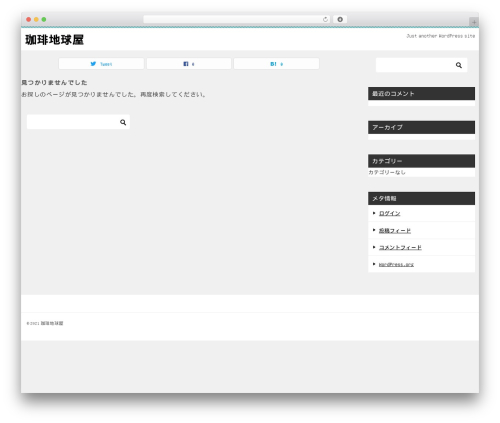Screen dimensions: 500x423
Task: Click the 最近のコメント widget heading
Action: 421,94
